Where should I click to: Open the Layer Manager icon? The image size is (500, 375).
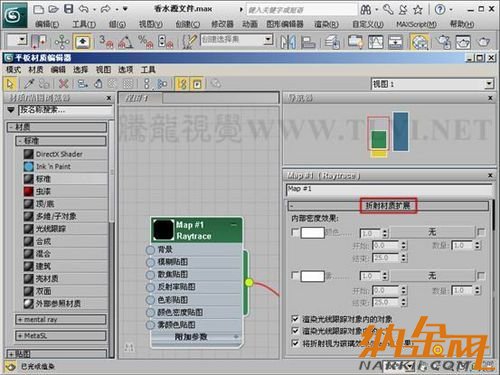332,42
